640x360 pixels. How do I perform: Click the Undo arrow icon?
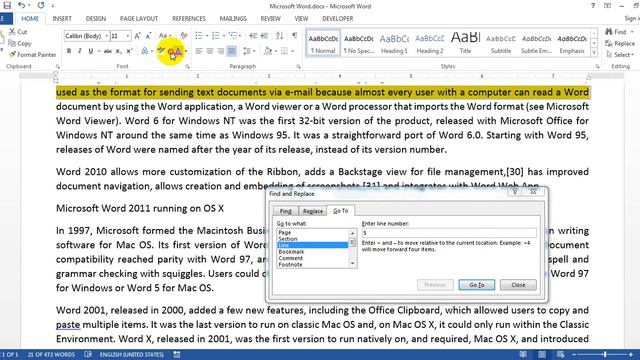21,5
